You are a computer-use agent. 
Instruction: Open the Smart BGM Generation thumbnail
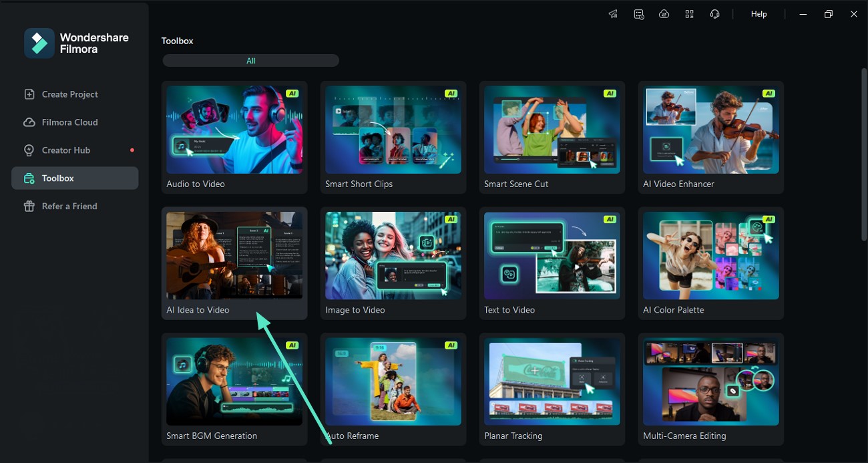click(x=234, y=381)
